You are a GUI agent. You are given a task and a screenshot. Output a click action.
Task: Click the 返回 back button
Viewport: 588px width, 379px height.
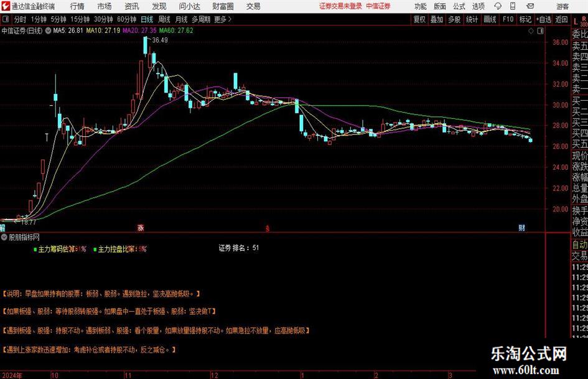pos(561,19)
